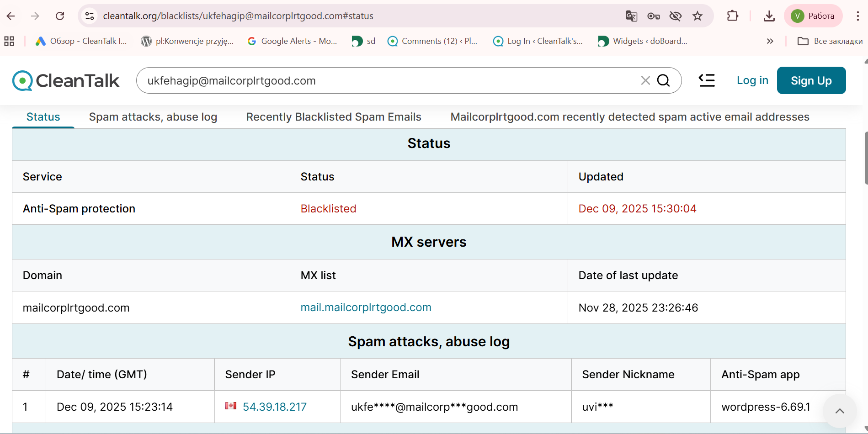This screenshot has height=434, width=868.
Task: Open the browser extensions puzzle icon
Action: click(732, 16)
